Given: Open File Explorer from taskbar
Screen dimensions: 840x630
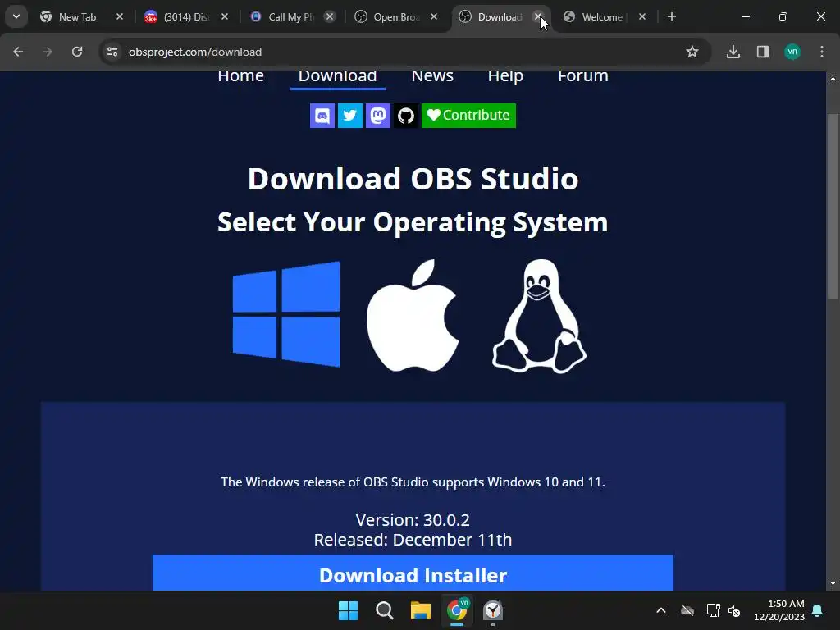Looking at the screenshot, I should (421, 610).
